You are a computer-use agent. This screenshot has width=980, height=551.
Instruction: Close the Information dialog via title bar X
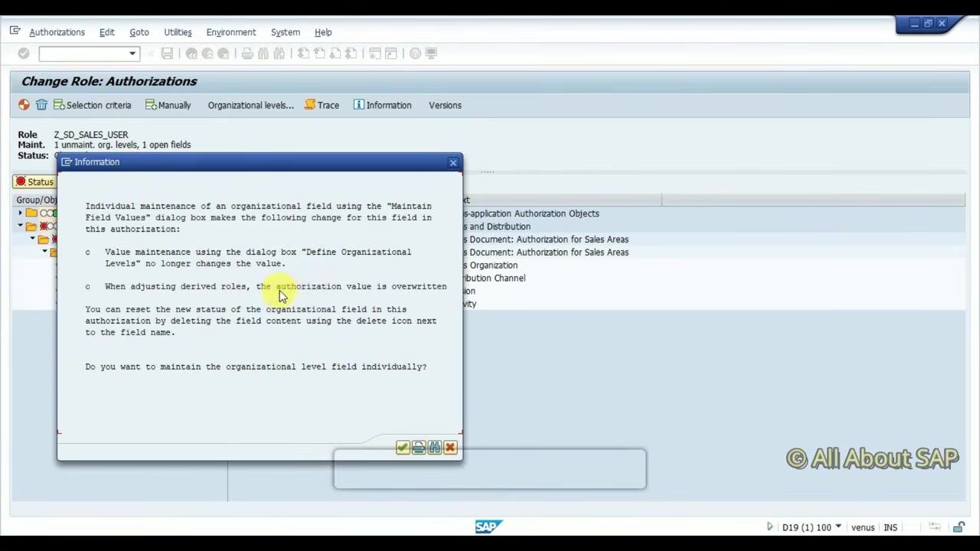coord(453,162)
